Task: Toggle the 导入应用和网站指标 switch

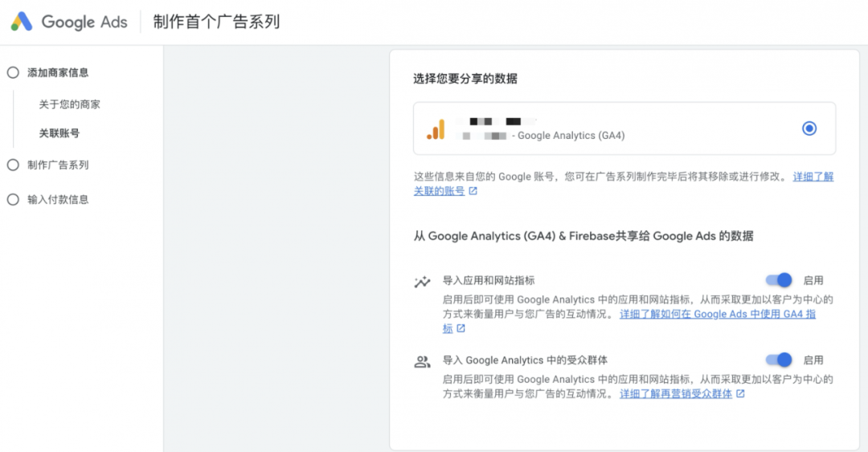Action: 779,280
